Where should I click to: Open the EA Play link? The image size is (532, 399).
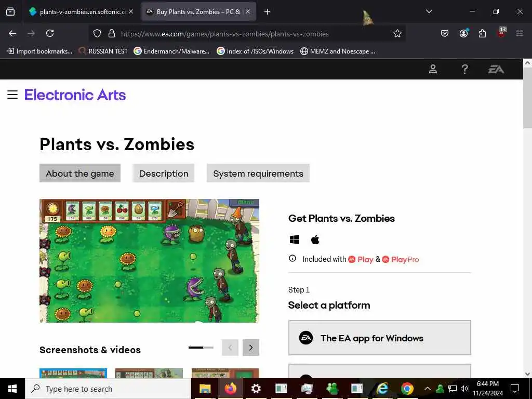click(361, 260)
